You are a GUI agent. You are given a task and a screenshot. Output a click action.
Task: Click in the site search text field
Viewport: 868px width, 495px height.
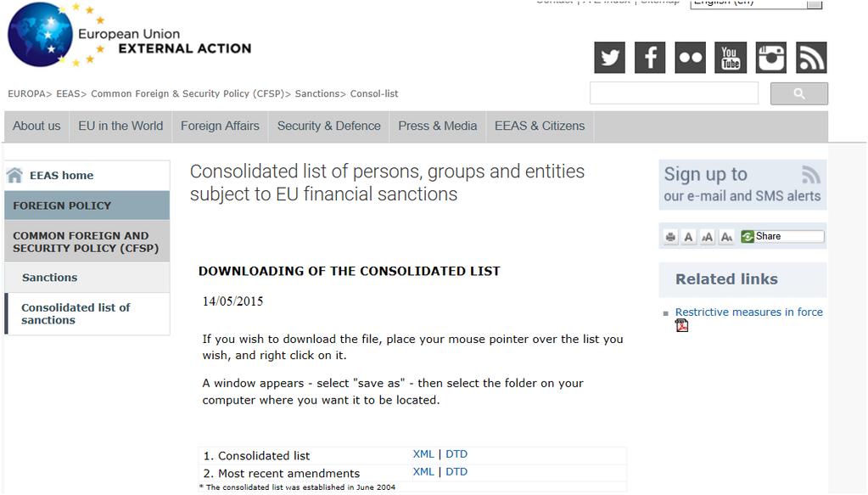click(674, 93)
